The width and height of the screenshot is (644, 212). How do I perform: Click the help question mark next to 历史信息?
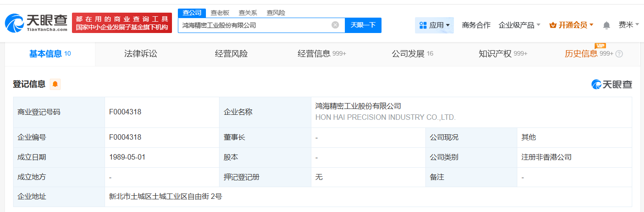pos(619,54)
